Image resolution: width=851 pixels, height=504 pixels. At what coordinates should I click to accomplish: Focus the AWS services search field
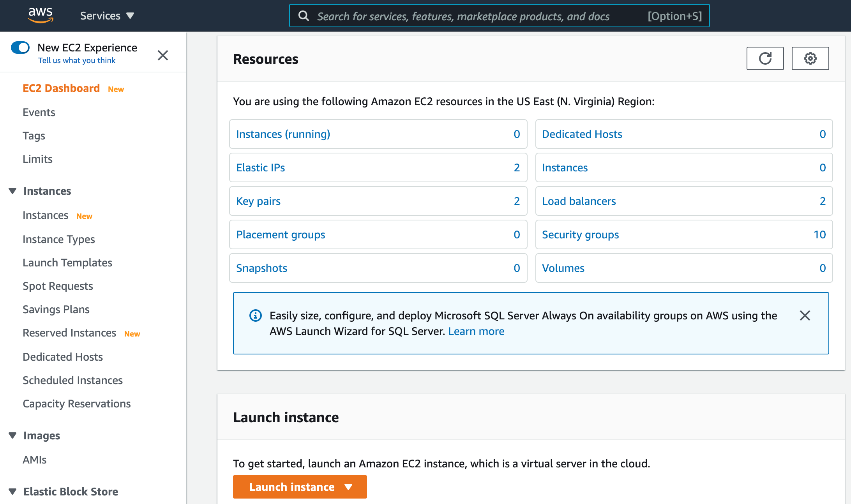click(463, 16)
